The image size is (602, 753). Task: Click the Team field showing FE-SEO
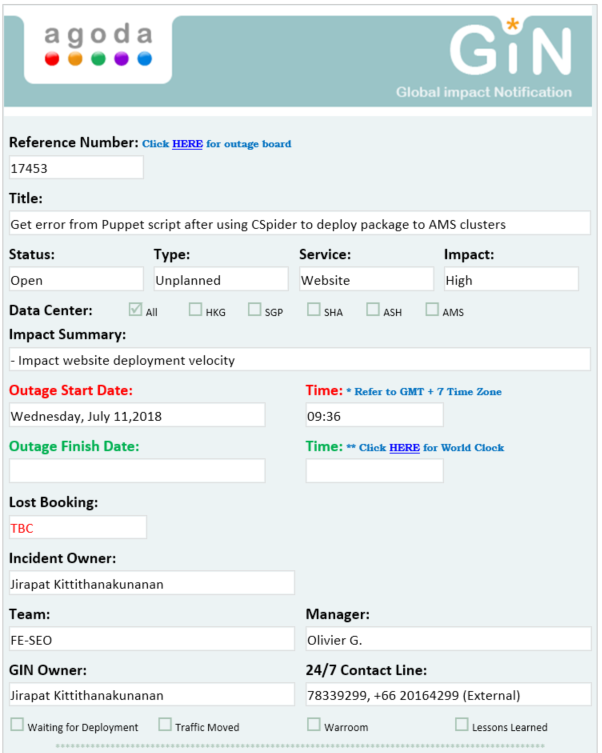[x=152, y=639]
